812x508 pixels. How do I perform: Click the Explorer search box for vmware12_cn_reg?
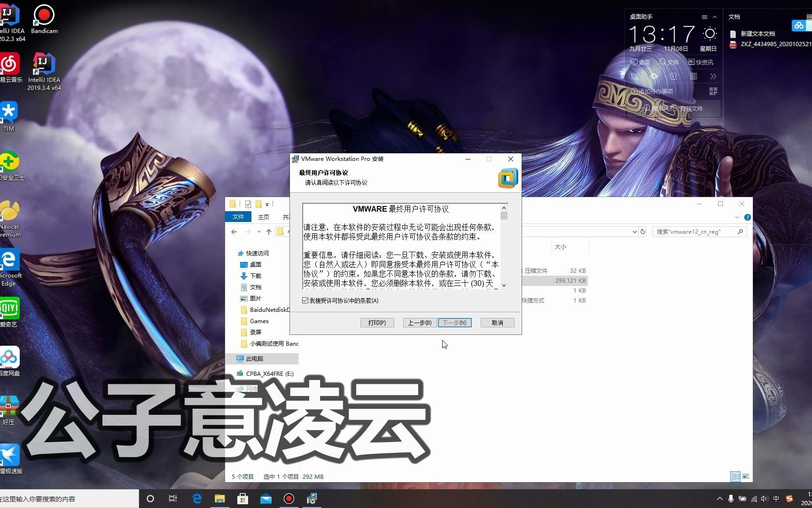click(x=699, y=231)
